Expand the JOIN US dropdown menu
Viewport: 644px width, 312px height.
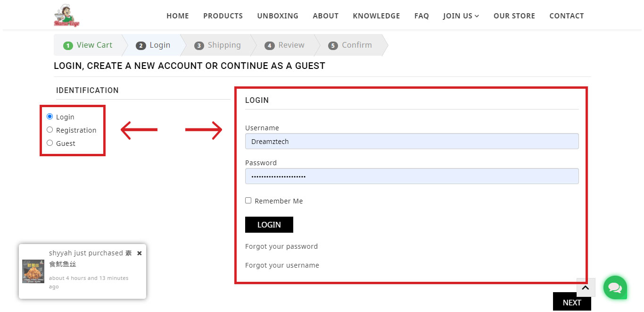(461, 16)
